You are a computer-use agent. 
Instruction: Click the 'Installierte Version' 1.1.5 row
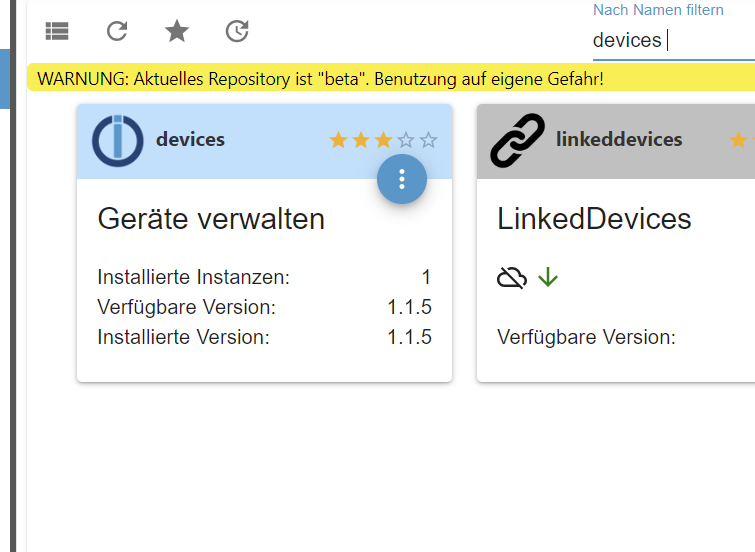264,337
